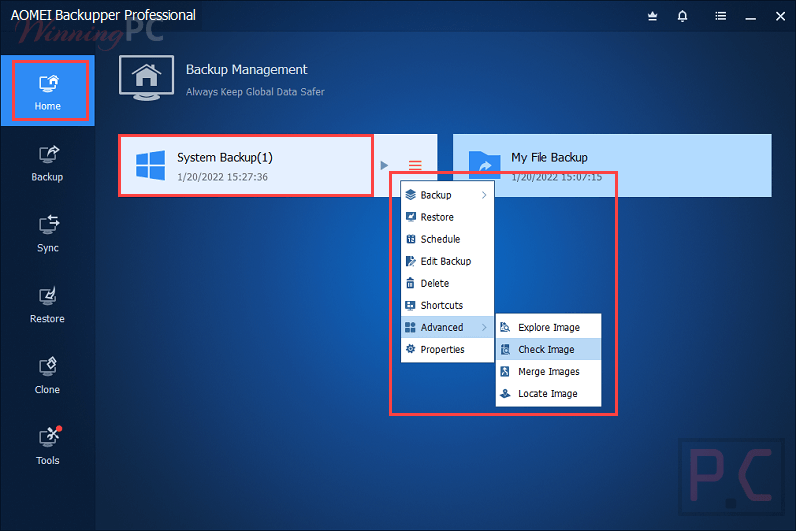Screen dimensions: 796x531
Task: Toggle the System Backup hamburger menu
Action: [x=415, y=165]
